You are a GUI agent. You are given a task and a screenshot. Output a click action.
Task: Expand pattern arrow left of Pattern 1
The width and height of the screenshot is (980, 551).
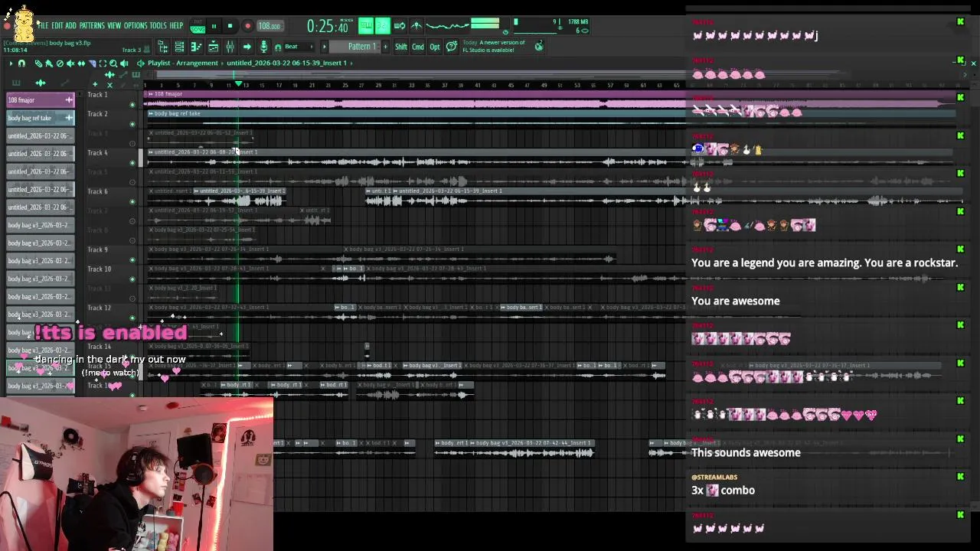click(x=325, y=47)
